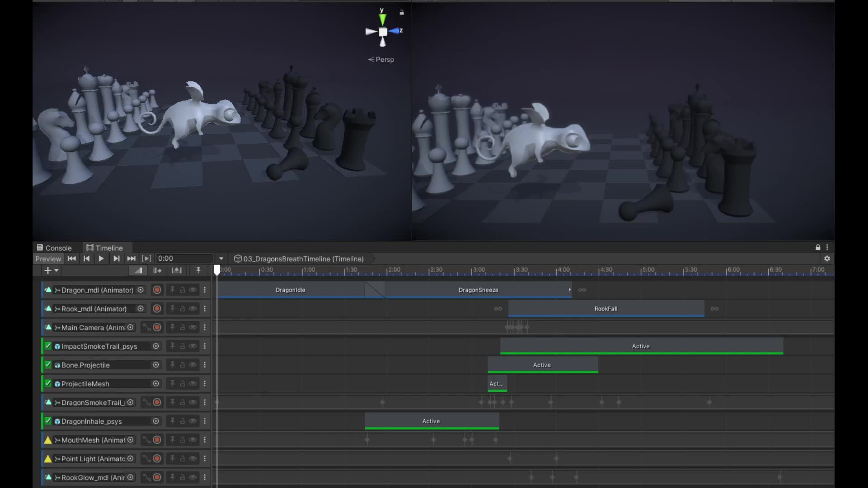This screenshot has height=488, width=868.
Task: Toggle ProjectileMesh track checkbox
Action: (x=48, y=383)
